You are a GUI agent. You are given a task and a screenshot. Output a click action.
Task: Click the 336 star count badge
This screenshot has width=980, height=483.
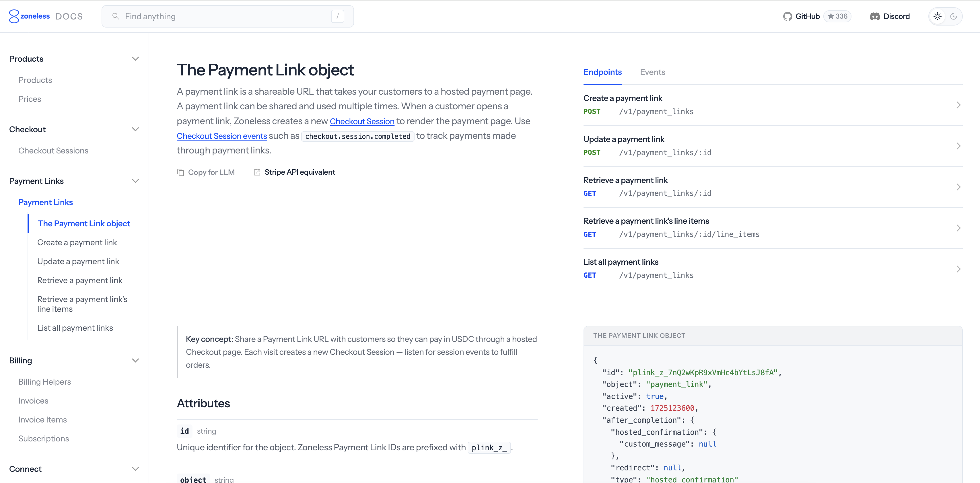coord(837,16)
